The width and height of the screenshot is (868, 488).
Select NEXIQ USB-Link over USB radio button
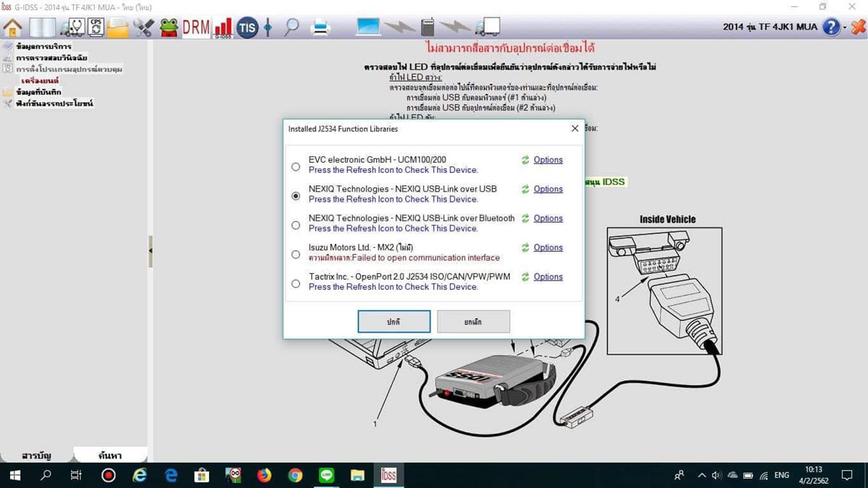(x=296, y=196)
